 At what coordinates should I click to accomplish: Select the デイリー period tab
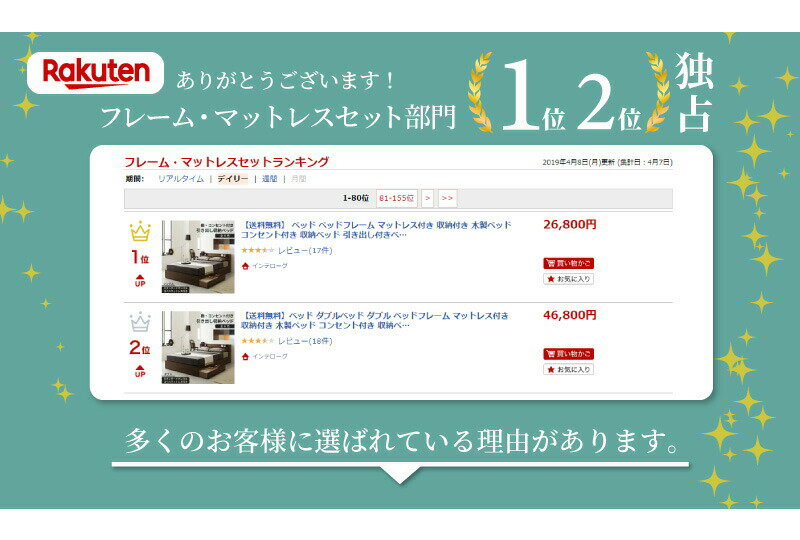click(232, 179)
